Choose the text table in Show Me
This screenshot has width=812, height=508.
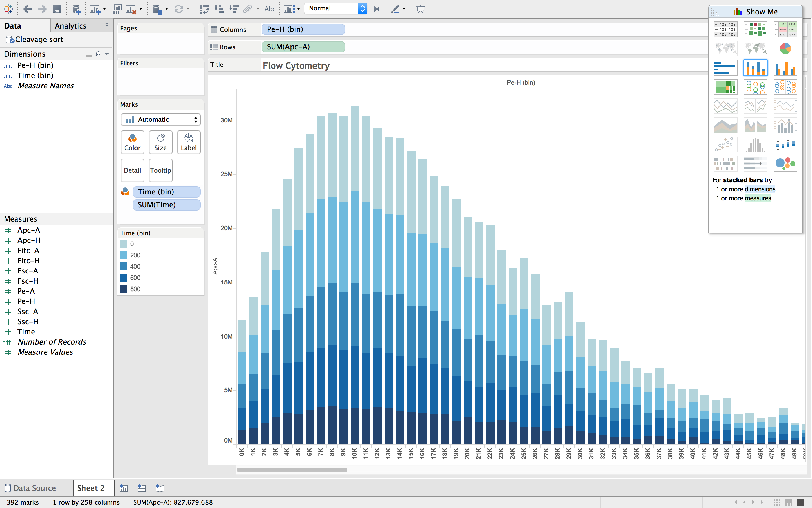pyautogui.click(x=725, y=29)
